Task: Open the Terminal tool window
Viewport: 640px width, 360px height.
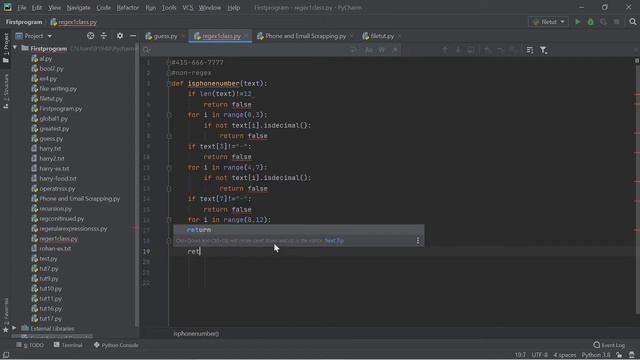Action: pos(68,345)
